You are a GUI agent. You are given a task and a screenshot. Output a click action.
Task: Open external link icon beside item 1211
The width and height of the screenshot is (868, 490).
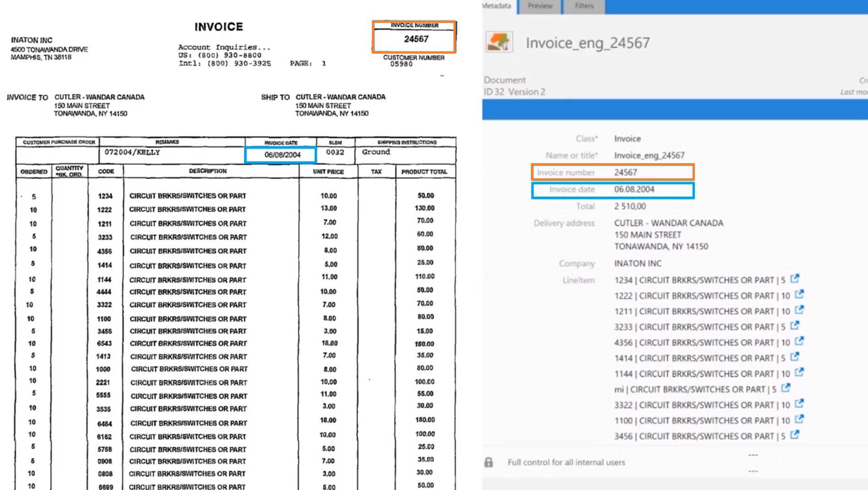pyautogui.click(x=799, y=310)
